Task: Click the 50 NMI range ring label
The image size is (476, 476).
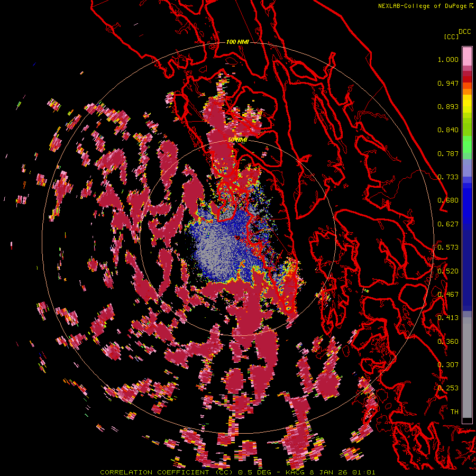Action: tap(237, 140)
